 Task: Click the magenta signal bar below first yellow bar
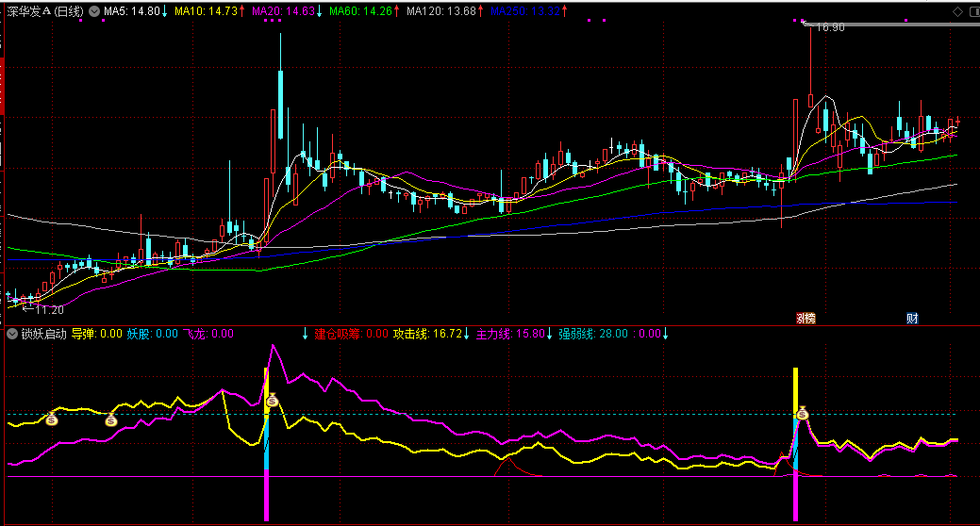tap(266, 496)
